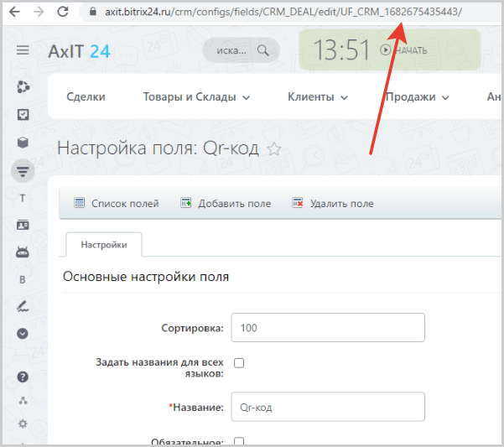The width and height of the screenshot is (504, 447).
Task: Open the hamburger menu in the sidebar
Action: point(23,51)
